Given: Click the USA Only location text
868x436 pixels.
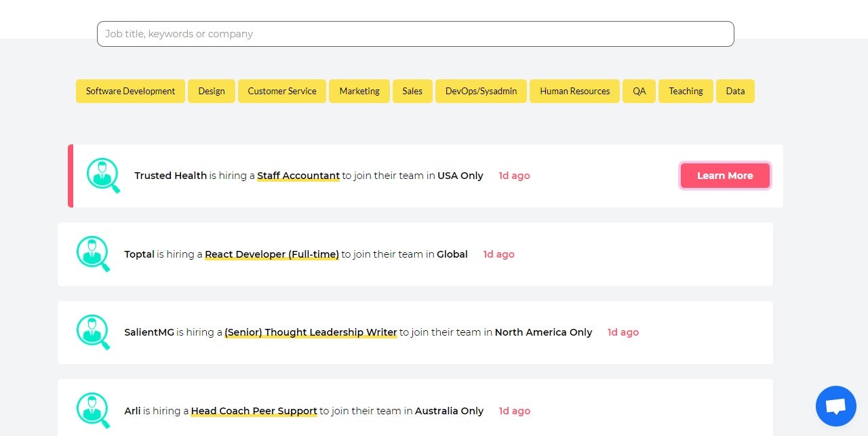Looking at the screenshot, I should coord(460,176).
